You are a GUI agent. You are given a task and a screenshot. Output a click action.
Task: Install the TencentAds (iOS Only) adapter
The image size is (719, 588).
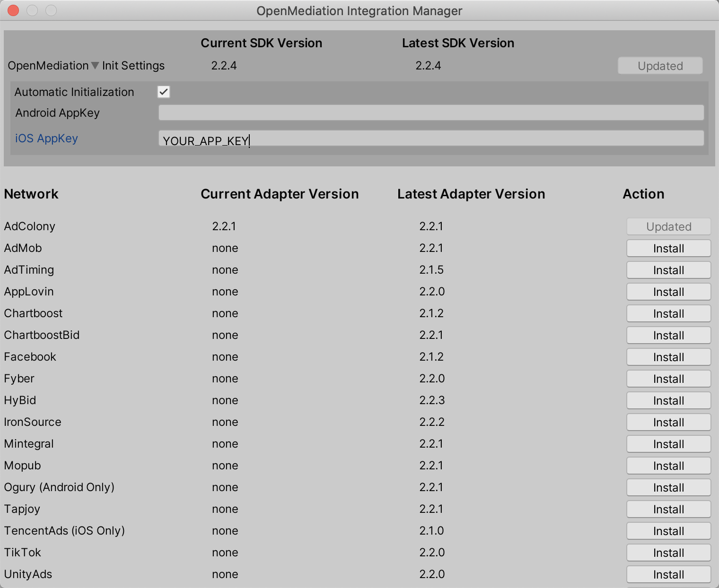click(x=668, y=531)
